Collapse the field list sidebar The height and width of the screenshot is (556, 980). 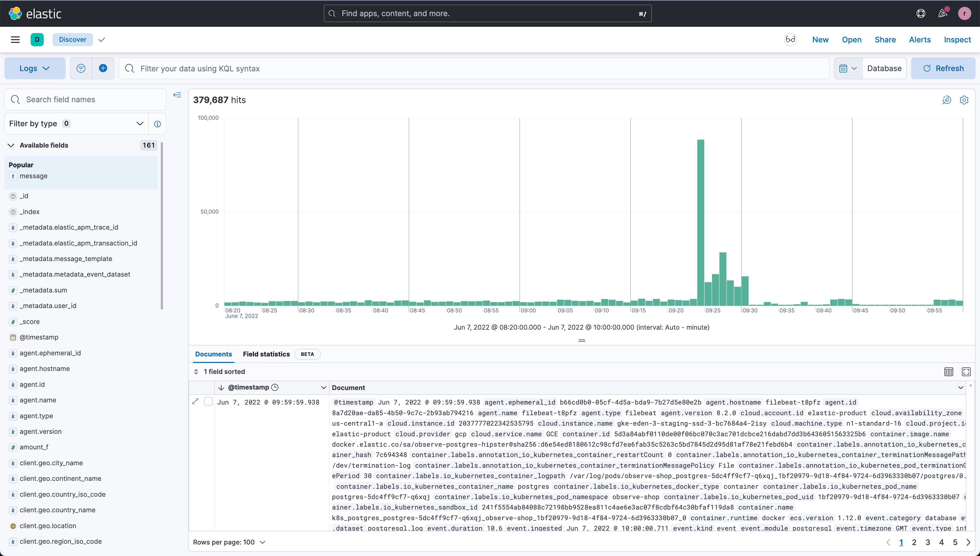click(x=177, y=95)
